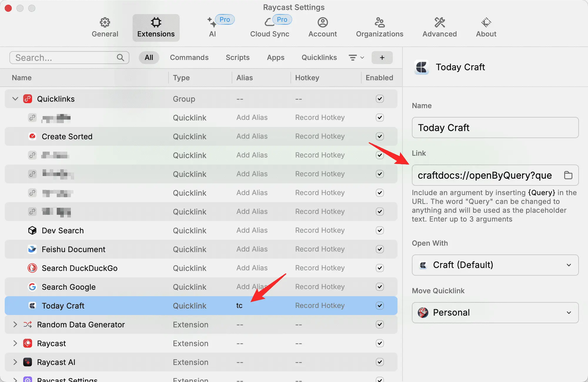Screen dimensions: 588x382
Task: Click the Random Data Generator shuffle icon
Action: pyautogui.click(x=28, y=324)
